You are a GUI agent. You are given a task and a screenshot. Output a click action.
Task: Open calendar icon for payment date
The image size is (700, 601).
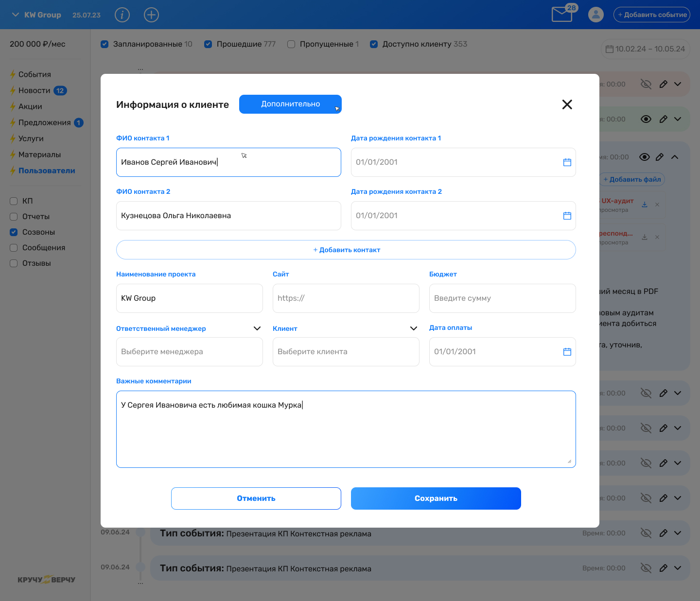point(567,352)
